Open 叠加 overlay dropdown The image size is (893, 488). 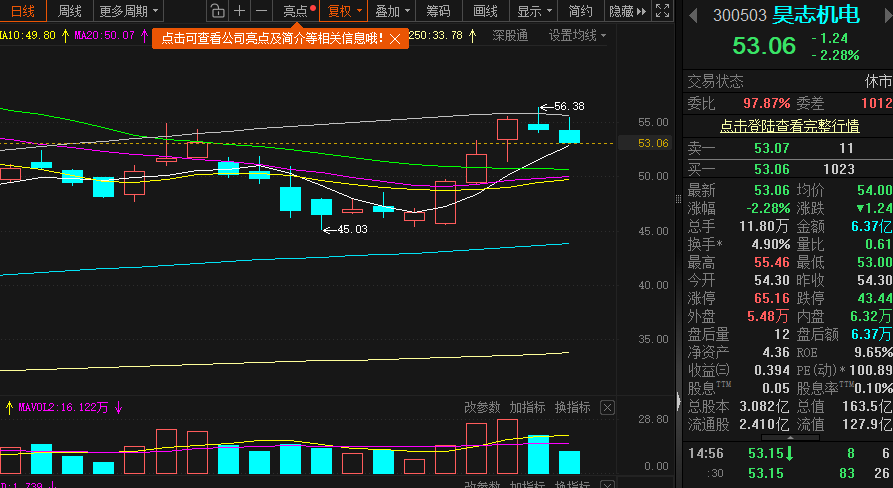(x=392, y=11)
